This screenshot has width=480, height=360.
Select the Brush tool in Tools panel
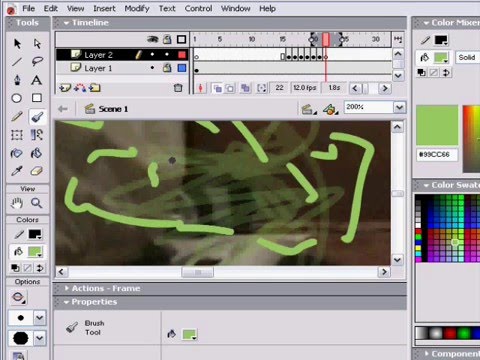(37, 117)
